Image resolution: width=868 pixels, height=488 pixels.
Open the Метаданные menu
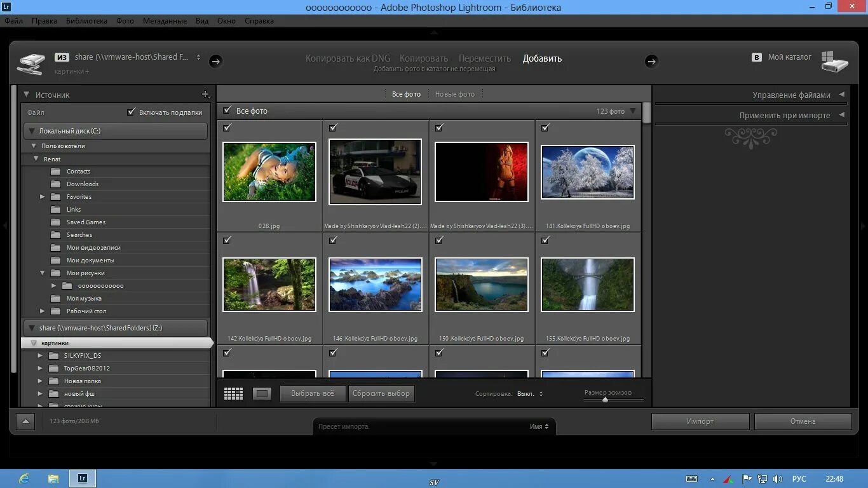coord(165,21)
